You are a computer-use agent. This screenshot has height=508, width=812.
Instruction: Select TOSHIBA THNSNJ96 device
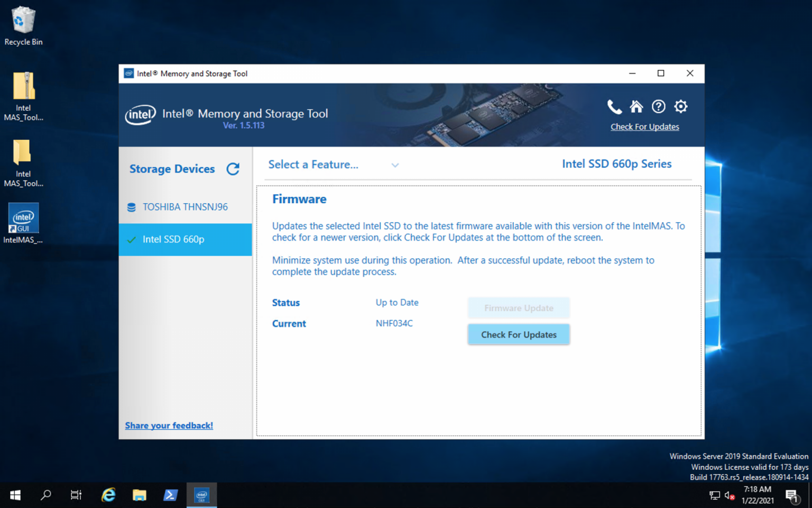click(186, 207)
